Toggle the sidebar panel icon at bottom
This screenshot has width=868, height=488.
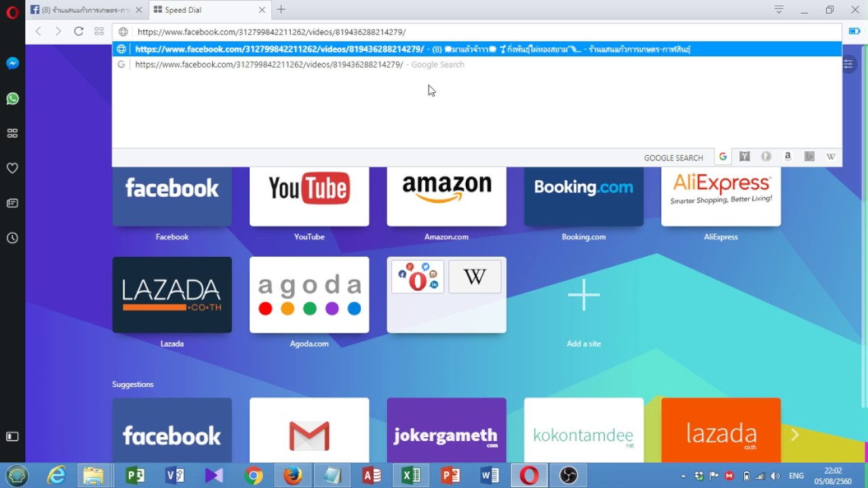[12, 436]
